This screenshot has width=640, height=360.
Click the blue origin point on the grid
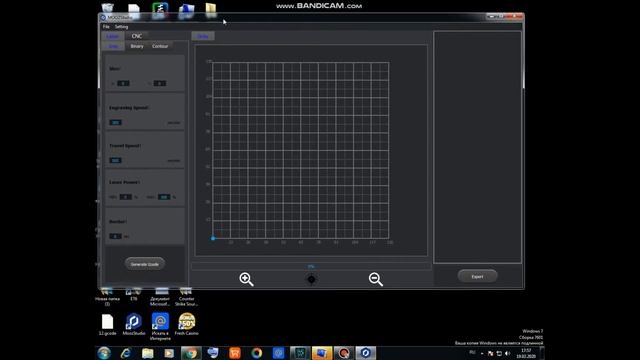tap(213, 238)
